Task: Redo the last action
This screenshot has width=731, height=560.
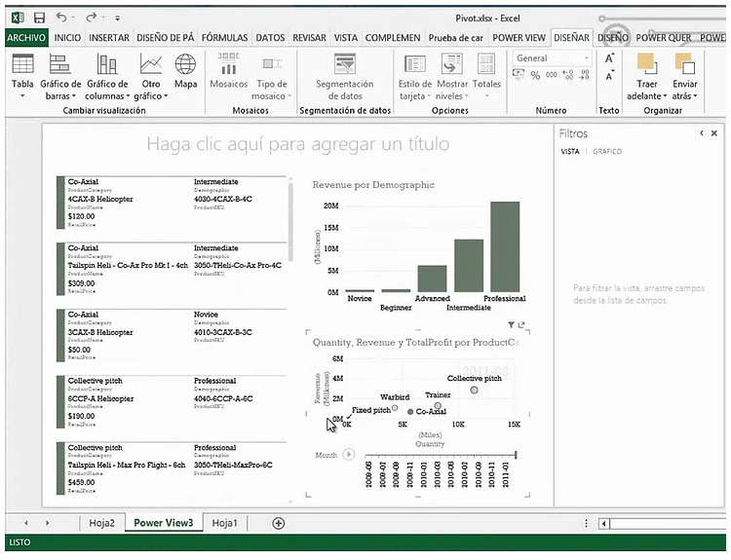Action: [x=91, y=18]
